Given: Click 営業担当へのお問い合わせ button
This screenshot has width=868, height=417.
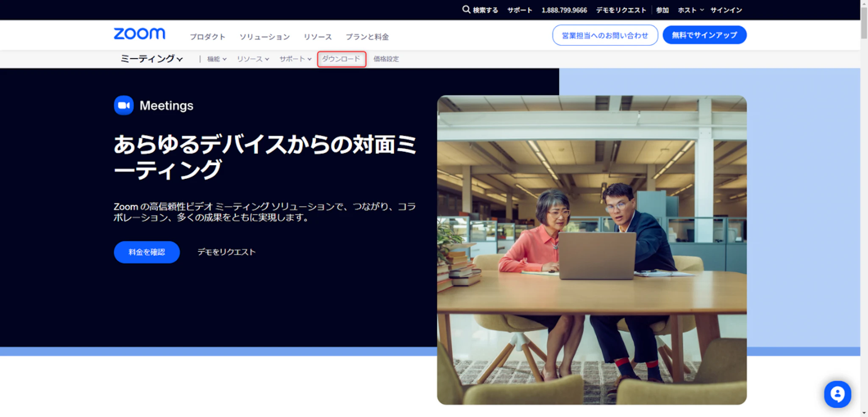Looking at the screenshot, I should (605, 35).
